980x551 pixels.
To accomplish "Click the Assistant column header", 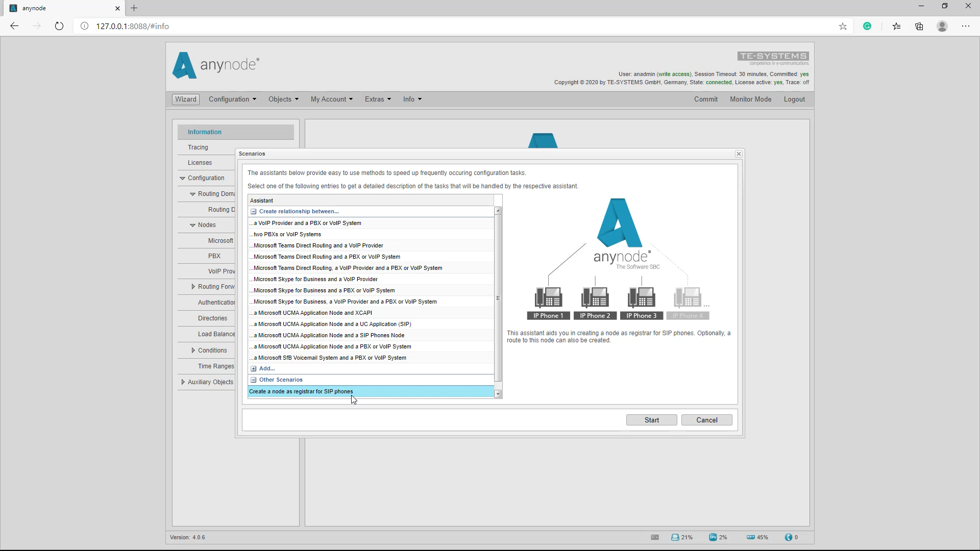I will click(371, 201).
